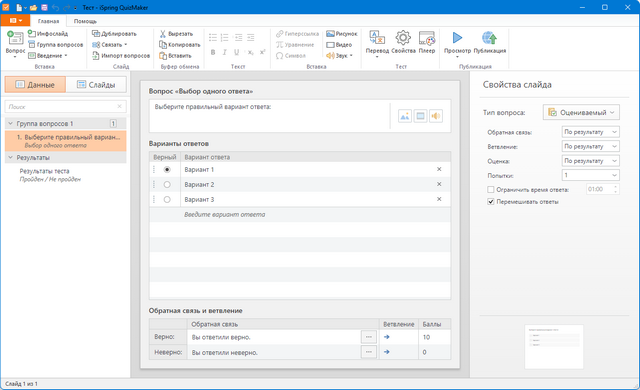Enable Ограничить время ответа checkbox

tap(491, 189)
